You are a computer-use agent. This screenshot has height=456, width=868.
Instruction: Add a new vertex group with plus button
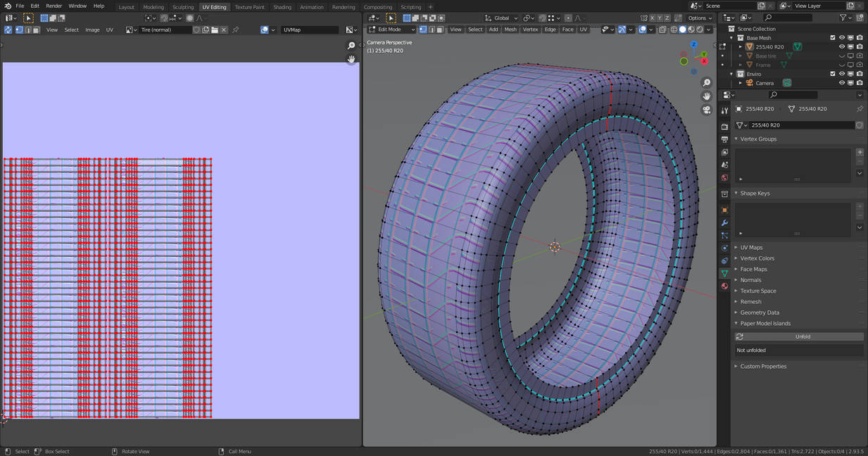pyautogui.click(x=860, y=152)
